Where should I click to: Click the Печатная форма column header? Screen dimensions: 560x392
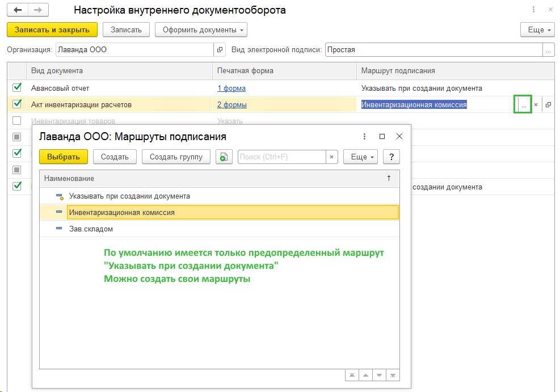tap(285, 71)
